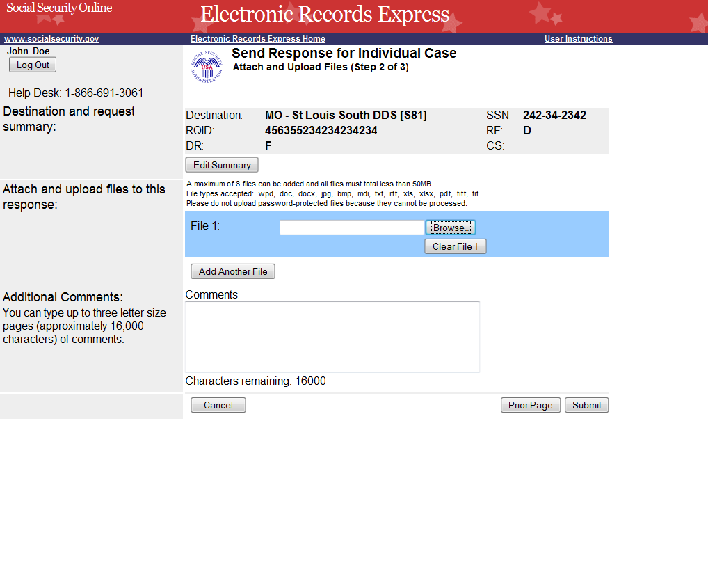Open the User Instructions link
This screenshot has width=708, height=588.
pyautogui.click(x=579, y=39)
